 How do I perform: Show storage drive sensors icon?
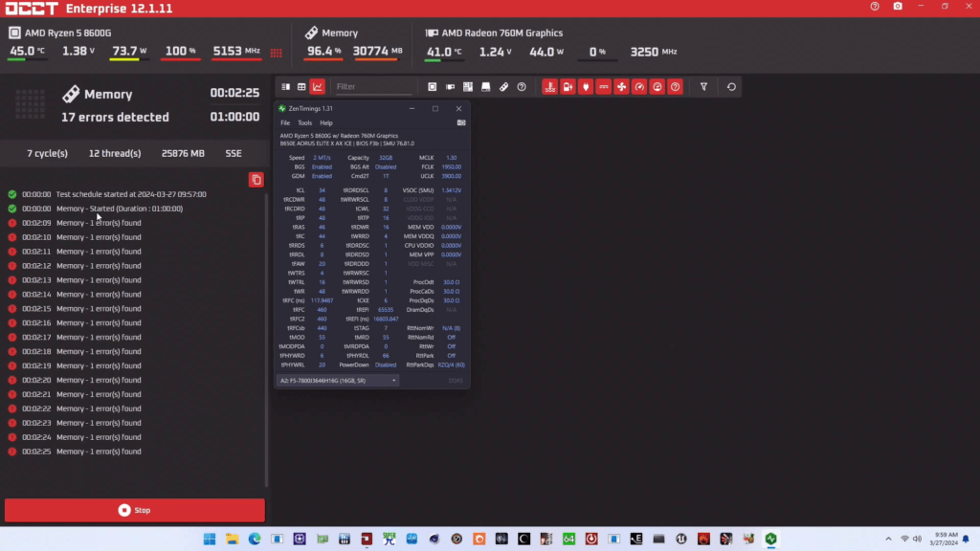(485, 87)
